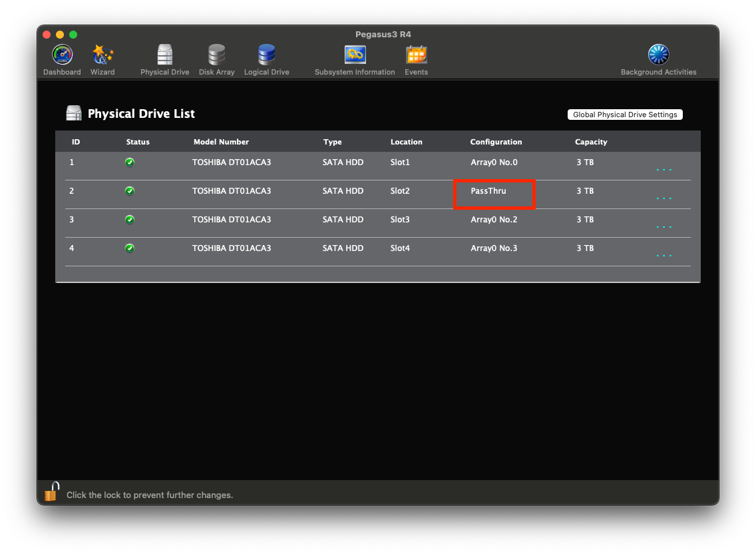The width and height of the screenshot is (756, 554).
Task: Click the Slot2 location cell
Action: [x=400, y=190]
